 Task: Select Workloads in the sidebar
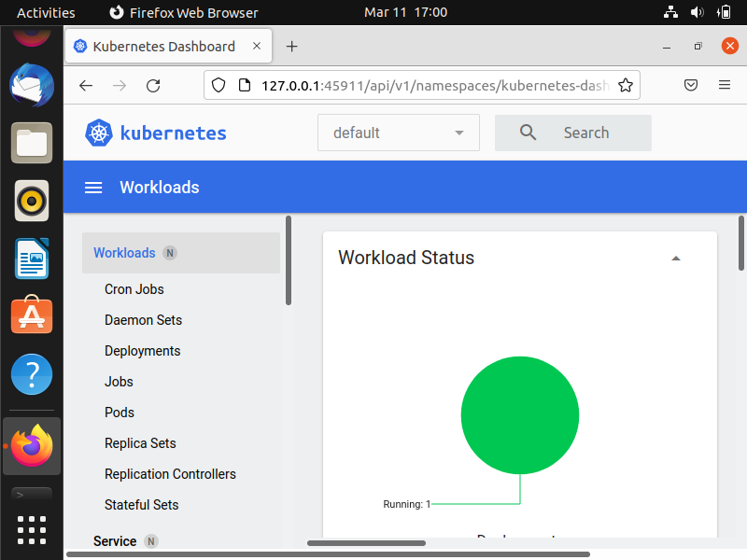coord(181,253)
